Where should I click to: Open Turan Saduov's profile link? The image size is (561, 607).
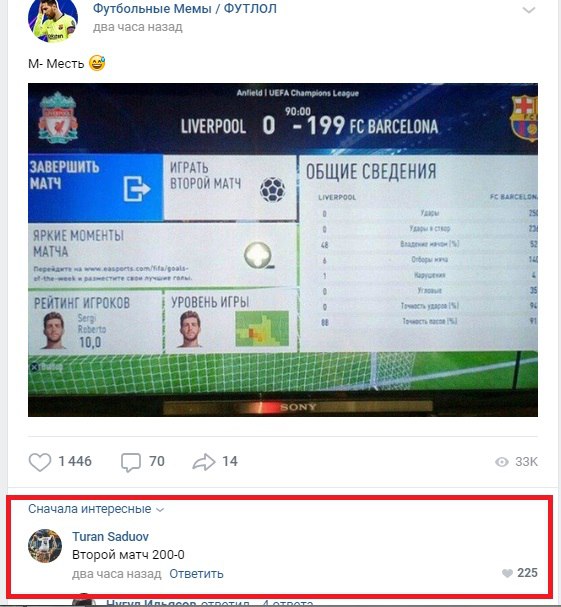(x=110, y=537)
